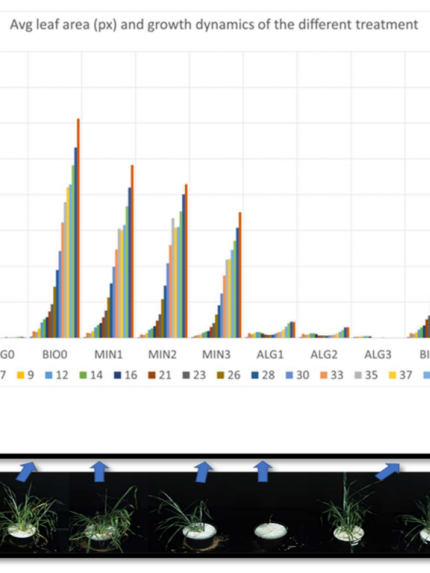Select the BIO0 axis label
Image resolution: width=430 pixels, height=573 pixels.
tap(55, 354)
